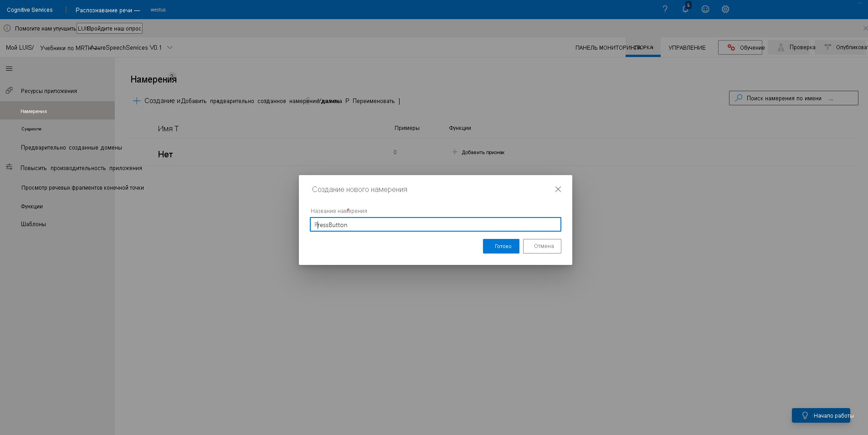The image size is (868, 435).
Task: Close the Создание нового намерения dialog
Action: pos(558,189)
